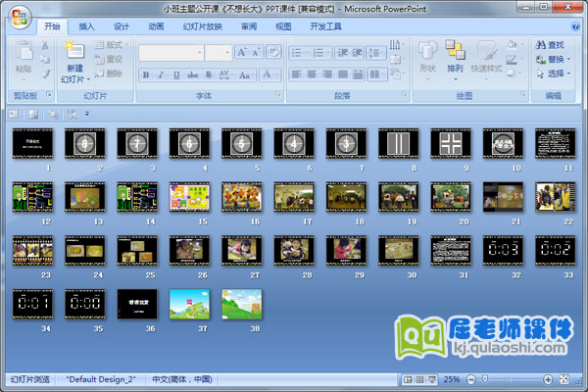
Task: Open the Office button menu
Action: [x=20, y=18]
